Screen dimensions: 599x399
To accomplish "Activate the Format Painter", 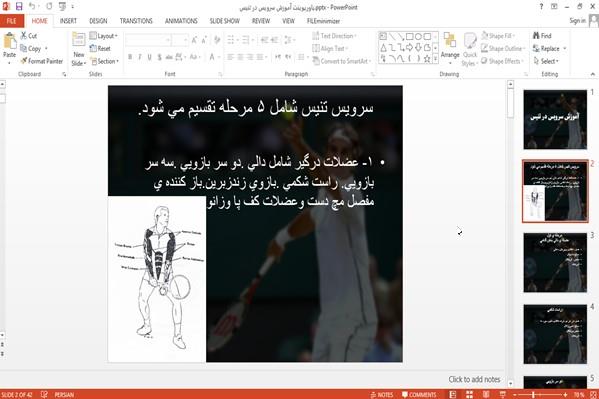I will pos(42,61).
